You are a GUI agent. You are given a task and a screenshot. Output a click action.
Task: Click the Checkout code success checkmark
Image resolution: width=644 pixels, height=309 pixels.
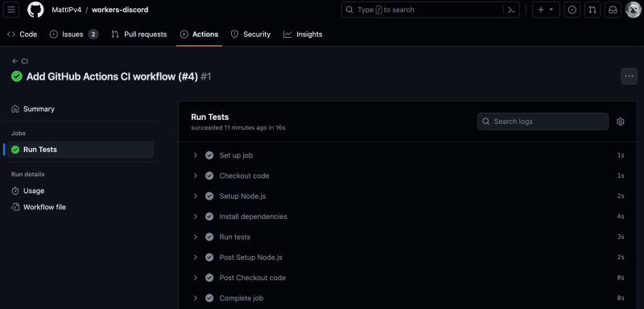209,175
